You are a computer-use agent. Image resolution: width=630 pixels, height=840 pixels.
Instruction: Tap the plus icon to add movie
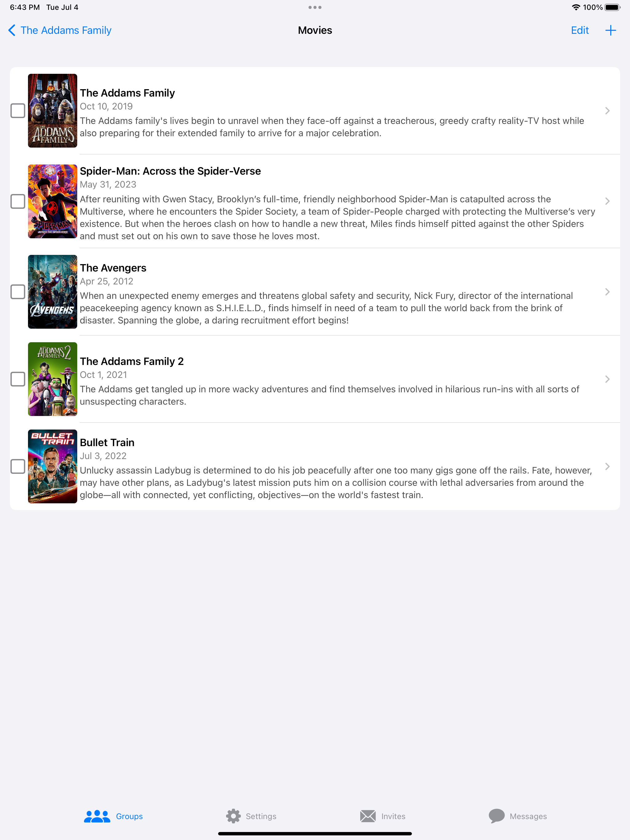(610, 30)
